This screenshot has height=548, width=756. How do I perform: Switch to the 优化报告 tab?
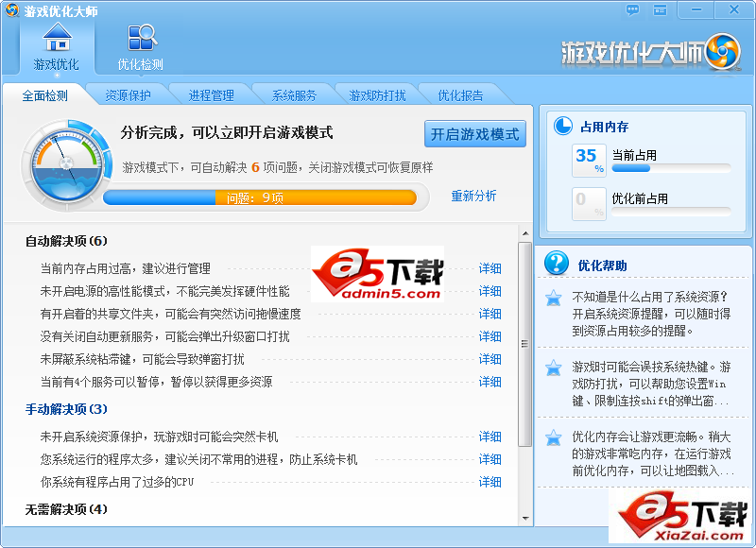click(460, 95)
